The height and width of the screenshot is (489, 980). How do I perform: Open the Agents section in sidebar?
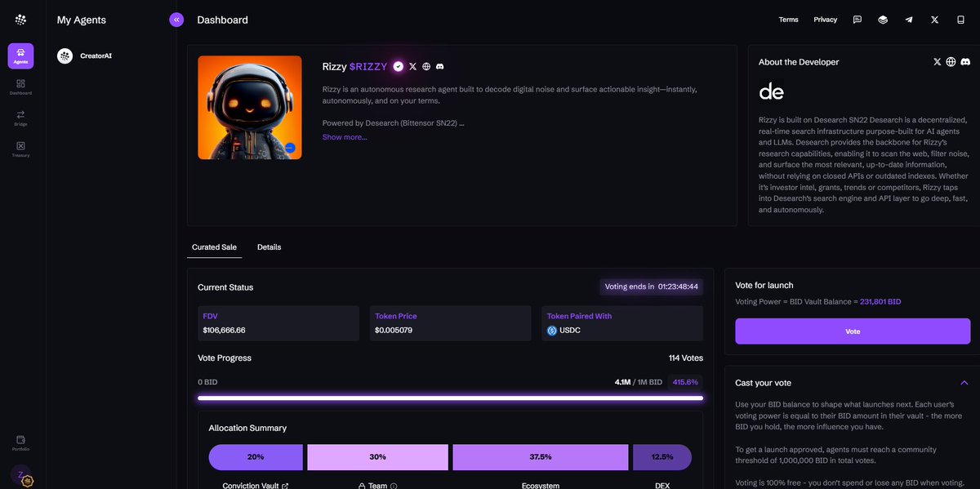pos(20,56)
